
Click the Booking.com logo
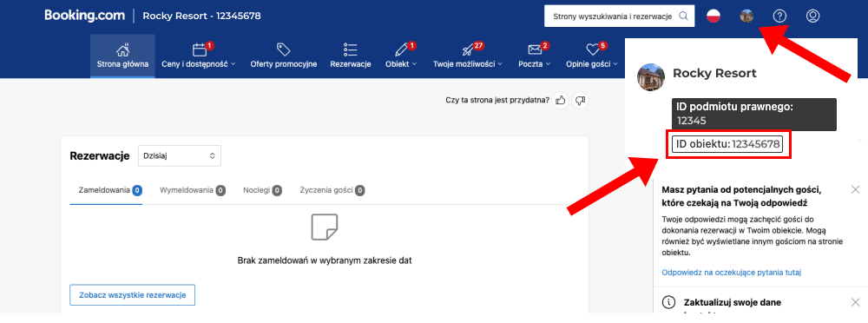pyautogui.click(x=85, y=16)
